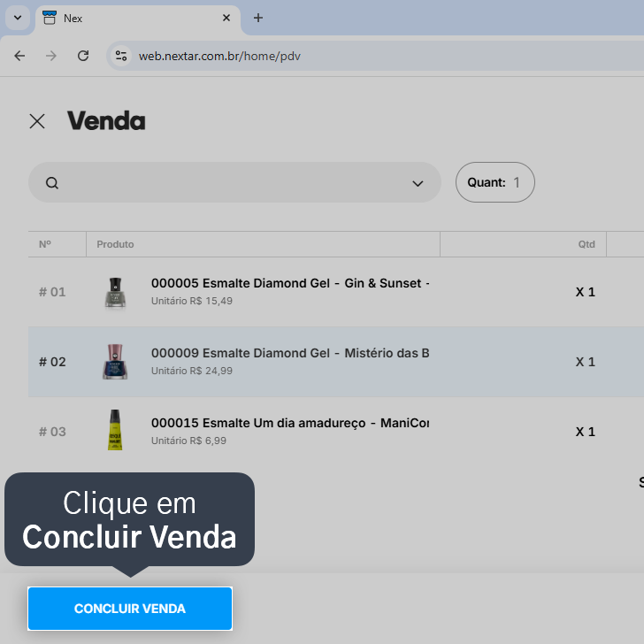Image resolution: width=644 pixels, height=644 pixels.
Task: Open the site information icon in address bar
Action: pyautogui.click(x=120, y=56)
